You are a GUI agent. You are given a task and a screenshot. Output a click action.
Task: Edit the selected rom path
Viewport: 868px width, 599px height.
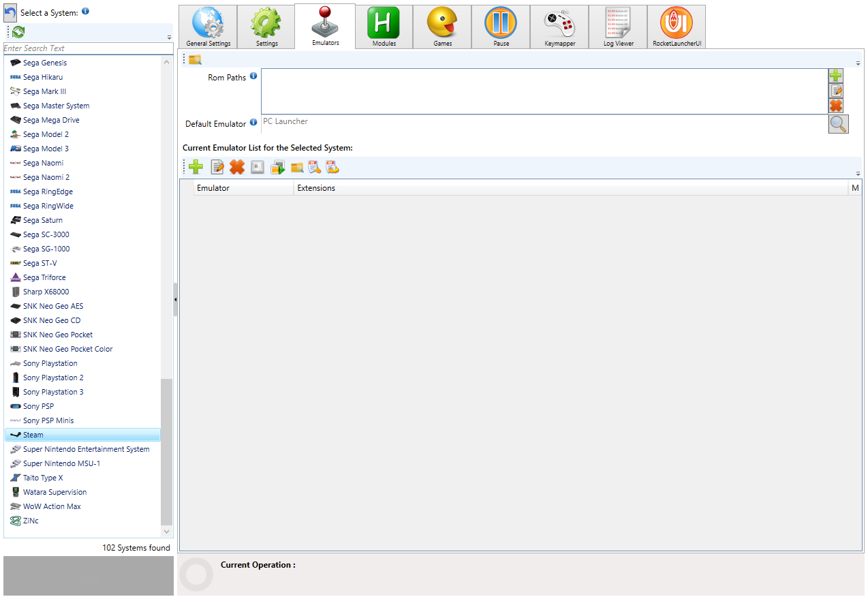tap(836, 91)
